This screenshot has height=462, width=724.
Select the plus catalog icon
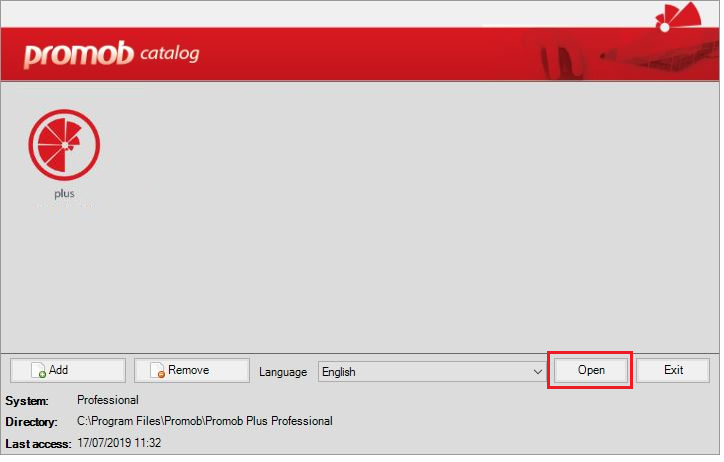point(64,145)
